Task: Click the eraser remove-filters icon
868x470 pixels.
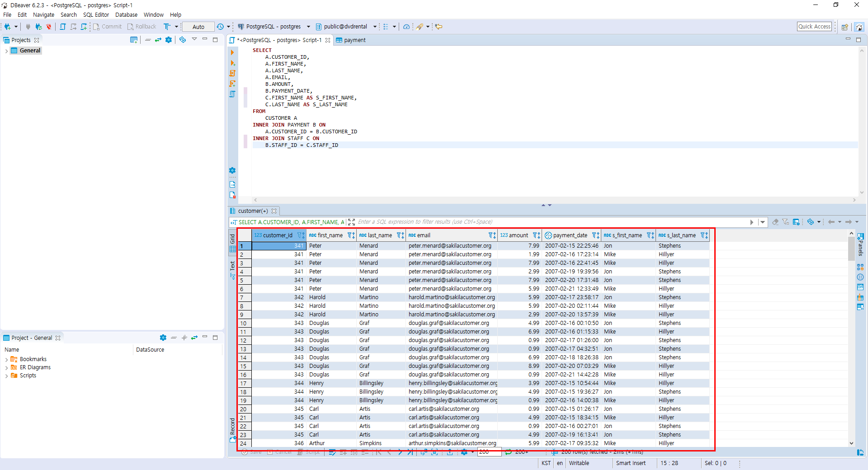Action: click(x=775, y=222)
